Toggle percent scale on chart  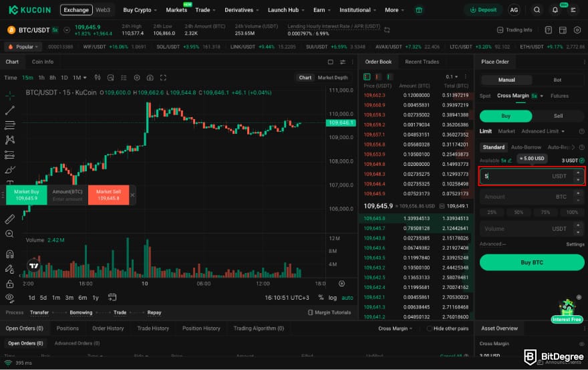[321, 298]
